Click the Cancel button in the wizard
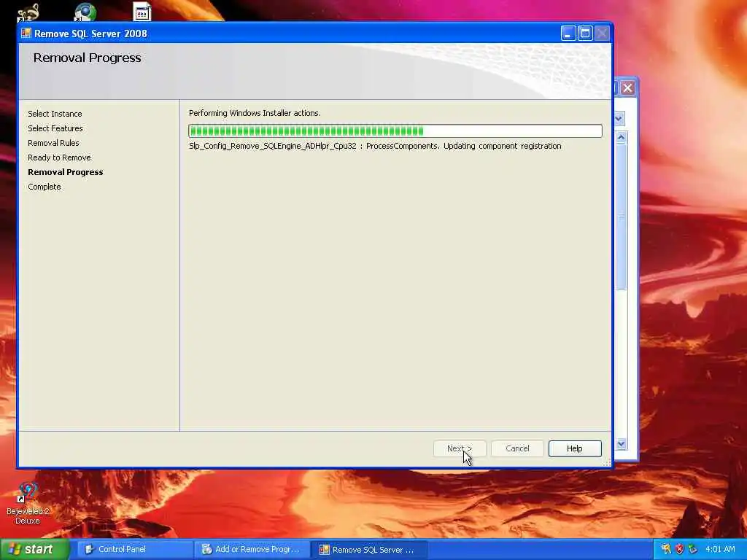Viewport: 747px width, 560px height. click(517, 448)
